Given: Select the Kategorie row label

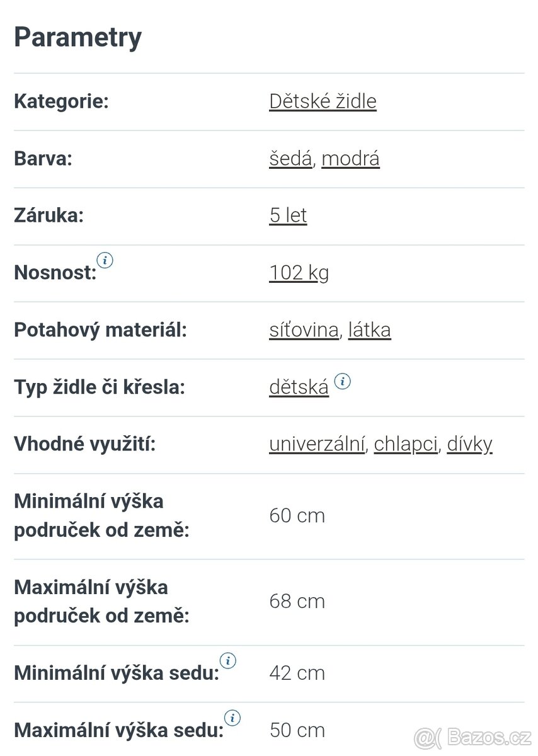Looking at the screenshot, I should click(x=60, y=101).
